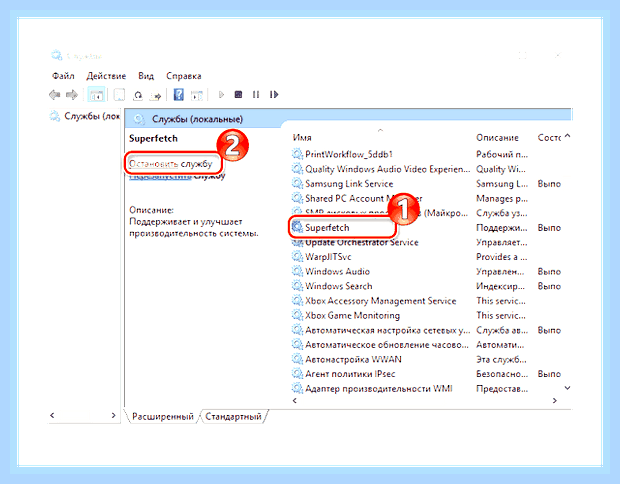
Task: Click the Forward arrow toolbar icon
Action: point(72,95)
